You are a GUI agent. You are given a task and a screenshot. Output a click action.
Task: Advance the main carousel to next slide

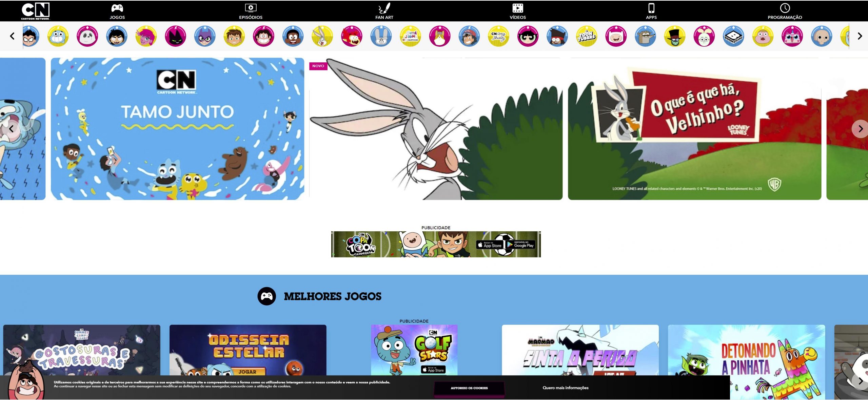[860, 129]
